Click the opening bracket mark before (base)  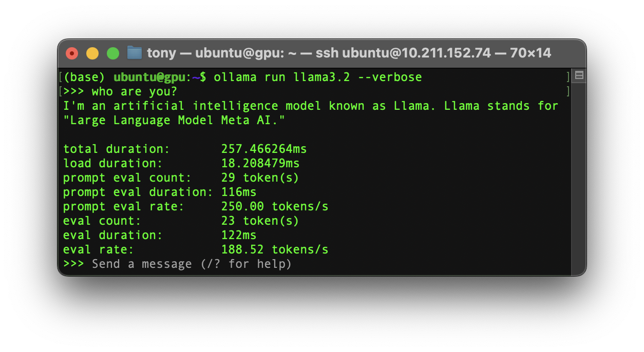pos(61,77)
